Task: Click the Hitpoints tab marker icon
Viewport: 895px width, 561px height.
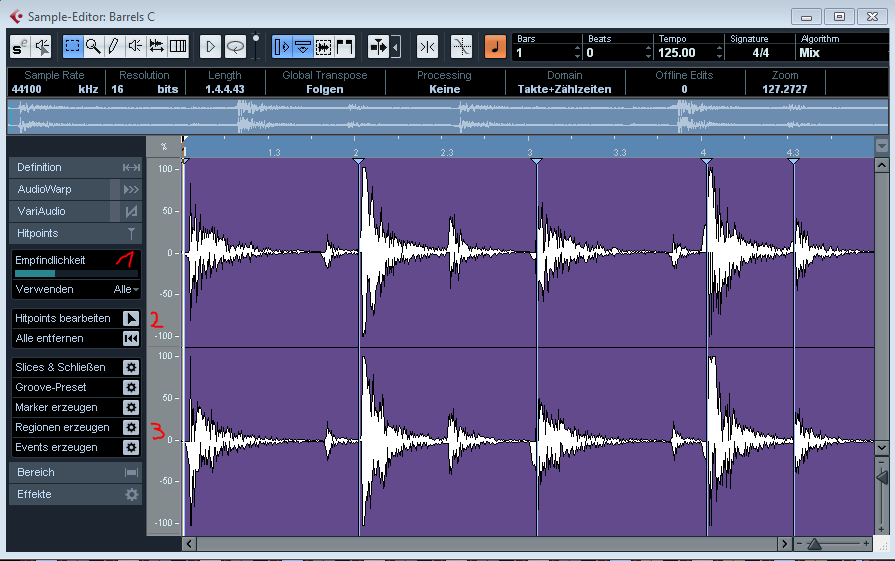Action: click(131, 233)
